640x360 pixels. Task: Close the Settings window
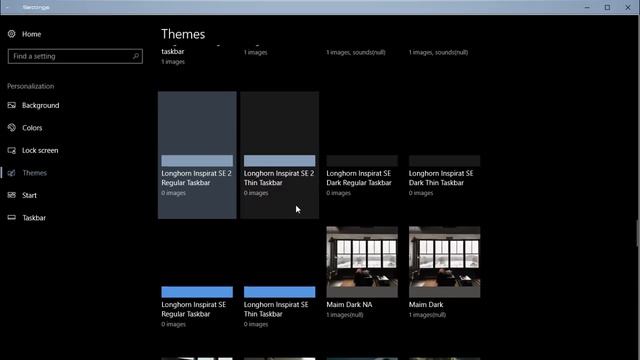point(628,7)
